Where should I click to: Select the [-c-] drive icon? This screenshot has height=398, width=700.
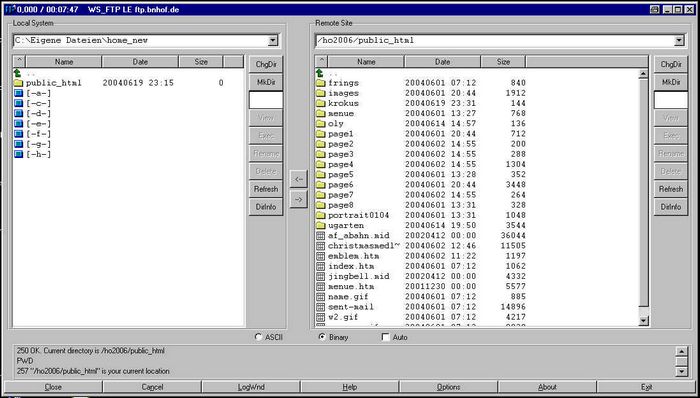coord(18,104)
